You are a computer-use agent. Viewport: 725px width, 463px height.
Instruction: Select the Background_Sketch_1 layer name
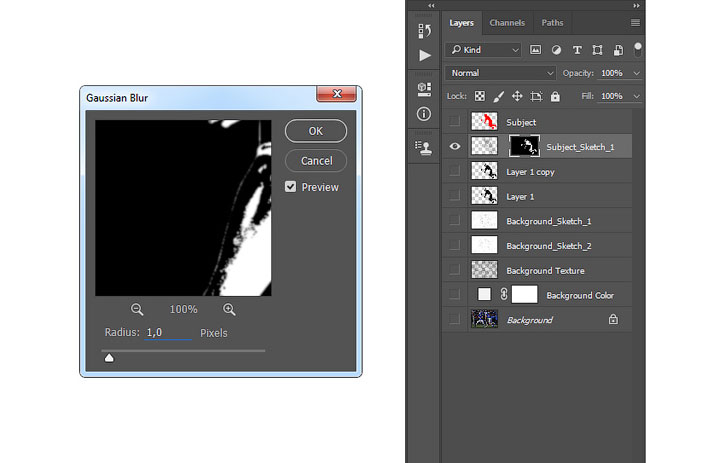click(549, 221)
